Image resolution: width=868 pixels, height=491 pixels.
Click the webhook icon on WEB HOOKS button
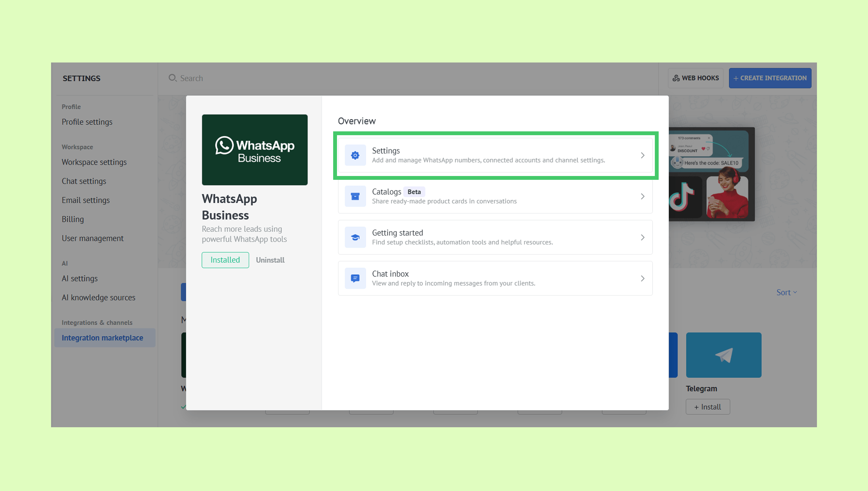pyautogui.click(x=676, y=78)
